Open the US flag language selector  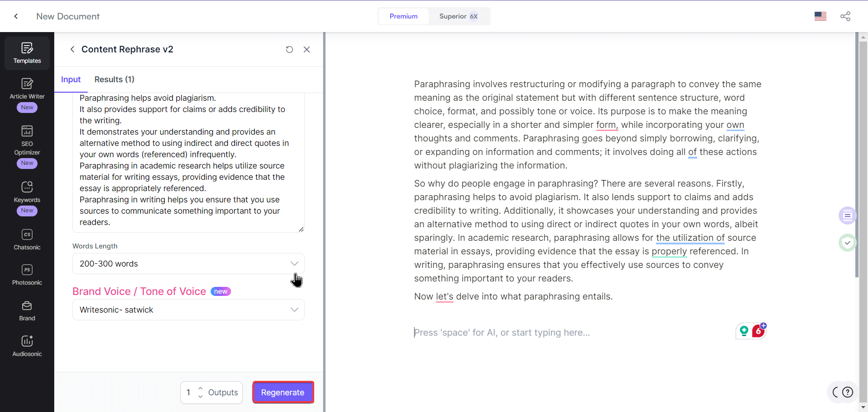coord(820,16)
